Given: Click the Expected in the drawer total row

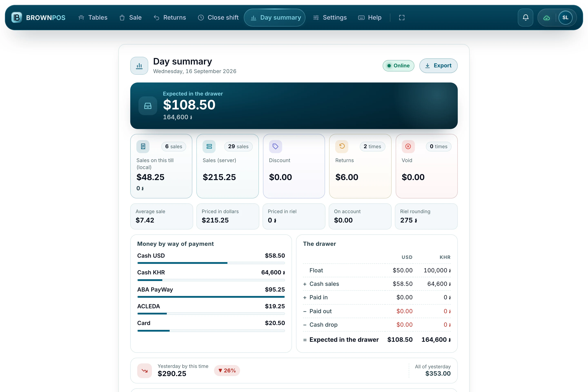Looking at the screenshot, I should (x=377, y=340).
